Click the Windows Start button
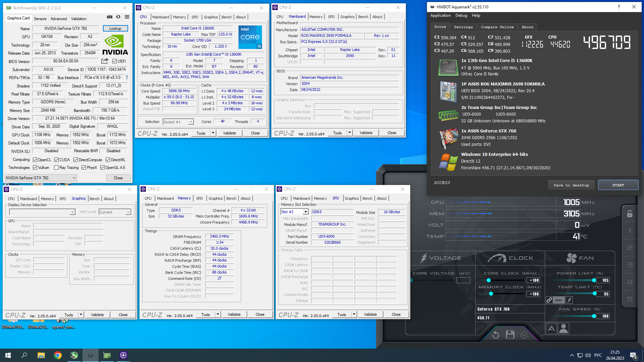Viewport: 644px width, 362px height. point(8,355)
